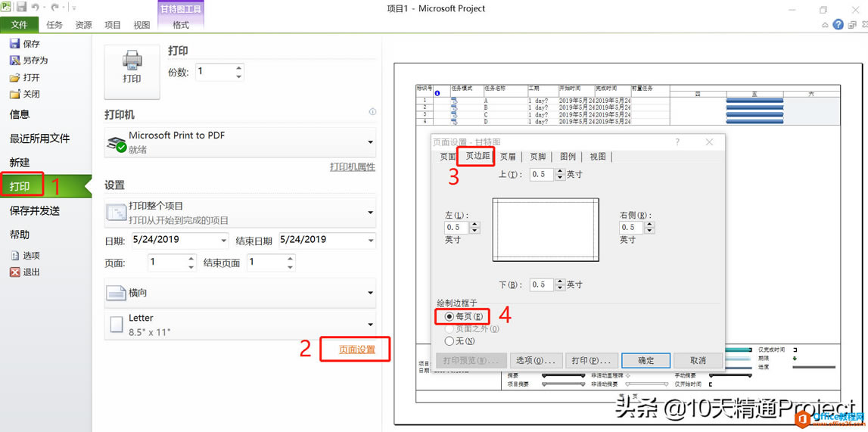Switch to the Footer tab in dialog
The width and height of the screenshot is (868, 432).
point(537,157)
